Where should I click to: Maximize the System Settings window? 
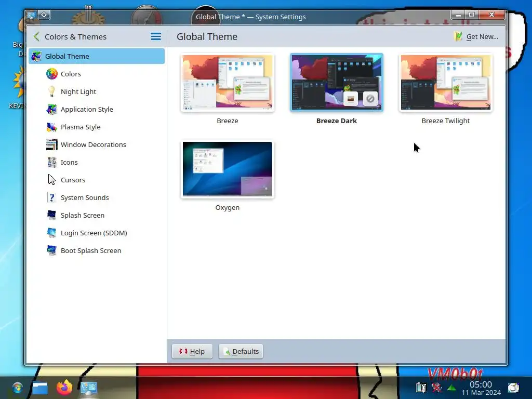(472, 15)
